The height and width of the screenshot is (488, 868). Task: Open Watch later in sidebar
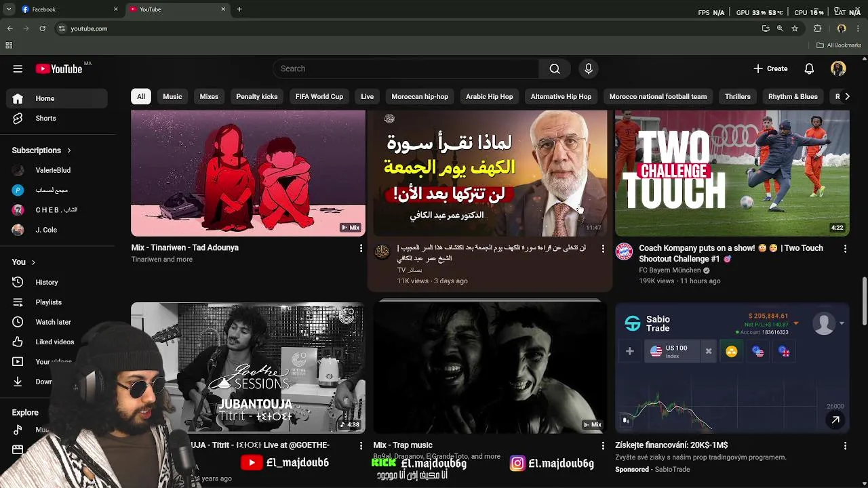coord(57,322)
